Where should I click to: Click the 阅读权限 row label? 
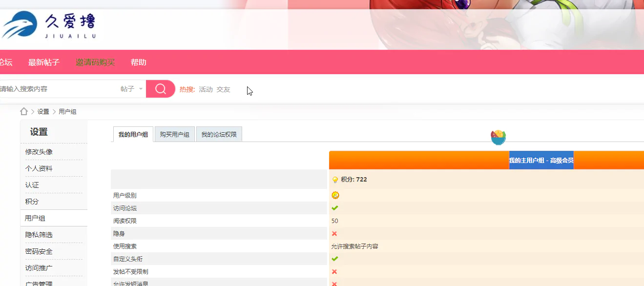[125, 221]
